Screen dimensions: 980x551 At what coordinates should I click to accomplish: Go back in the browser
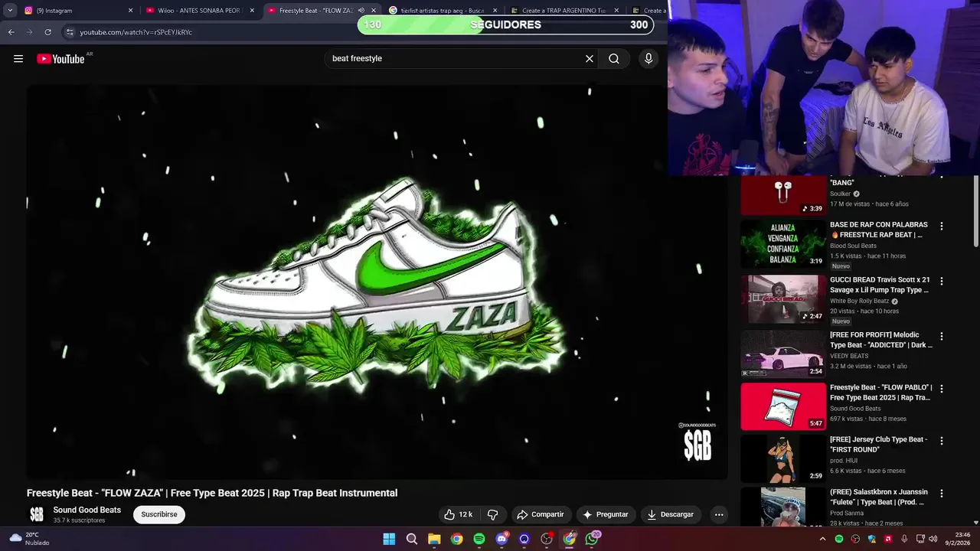(11, 32)
